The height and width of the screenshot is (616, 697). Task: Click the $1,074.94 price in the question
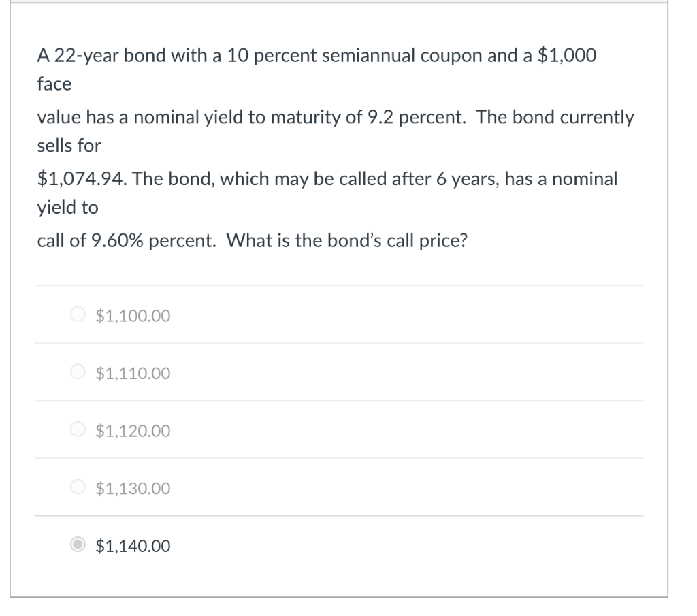82,179
